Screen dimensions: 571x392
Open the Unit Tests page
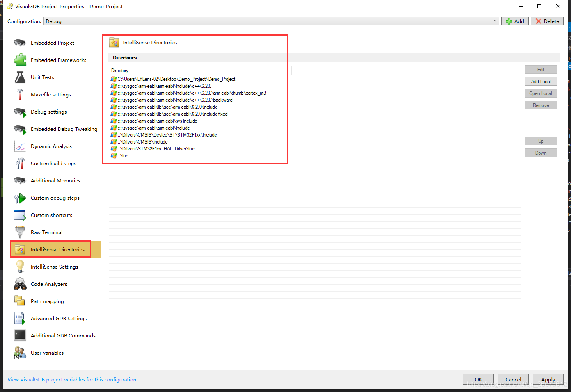point(42,77)
